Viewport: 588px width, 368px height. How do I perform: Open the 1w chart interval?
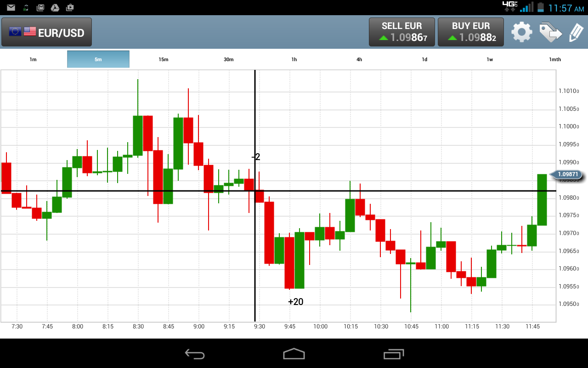490,59
